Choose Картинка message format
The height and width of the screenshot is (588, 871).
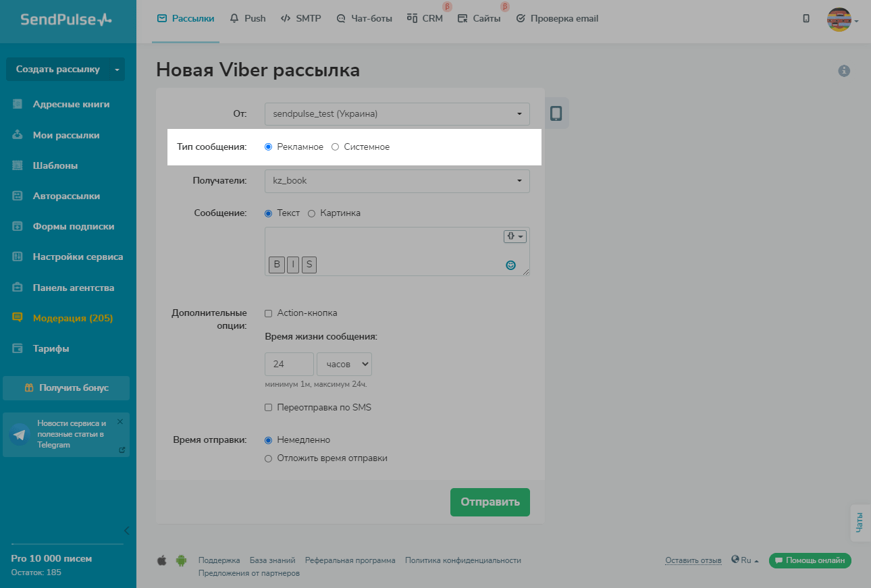[311, 213]
